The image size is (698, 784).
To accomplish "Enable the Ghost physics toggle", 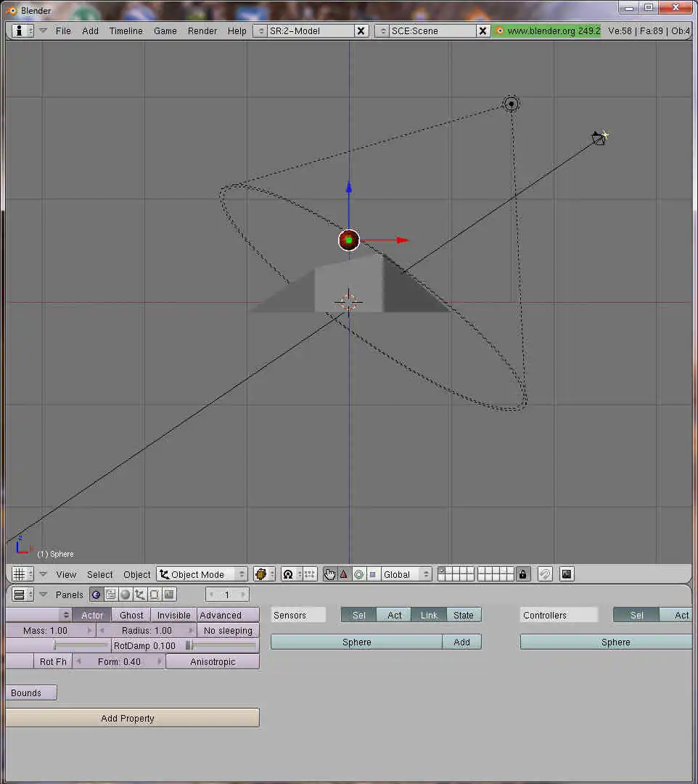I will [131, 615].
